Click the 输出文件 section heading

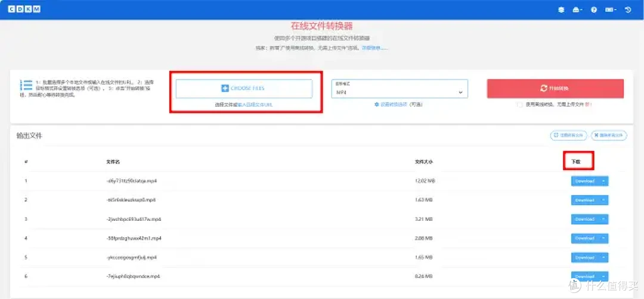click(29, 135)
